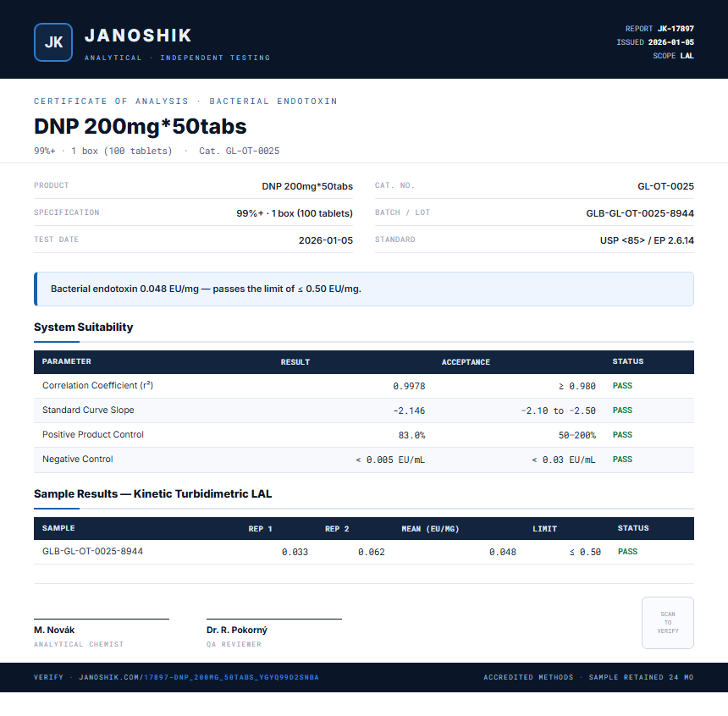728x716 pixels.
Task: Select Rep 1 value 0.033
Action: (295, 552)
